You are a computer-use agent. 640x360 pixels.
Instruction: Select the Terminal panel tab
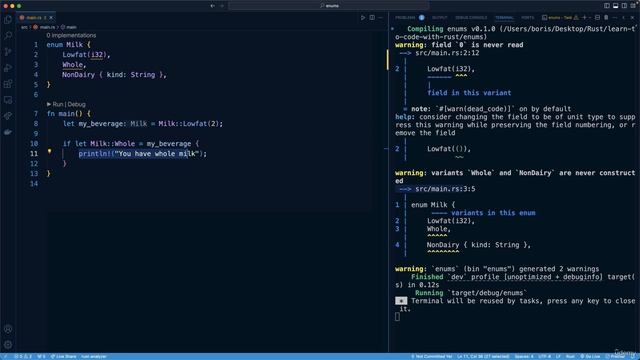504,18
